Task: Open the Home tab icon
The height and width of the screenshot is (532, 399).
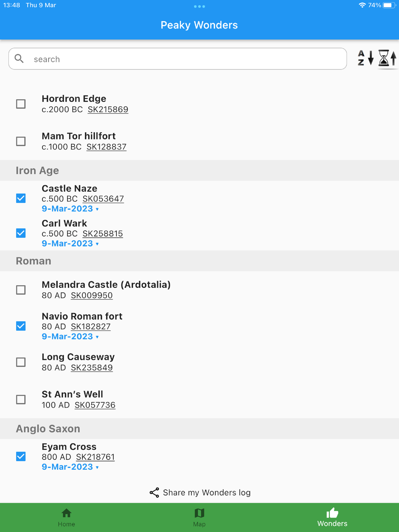Action: tap(66, 513)
